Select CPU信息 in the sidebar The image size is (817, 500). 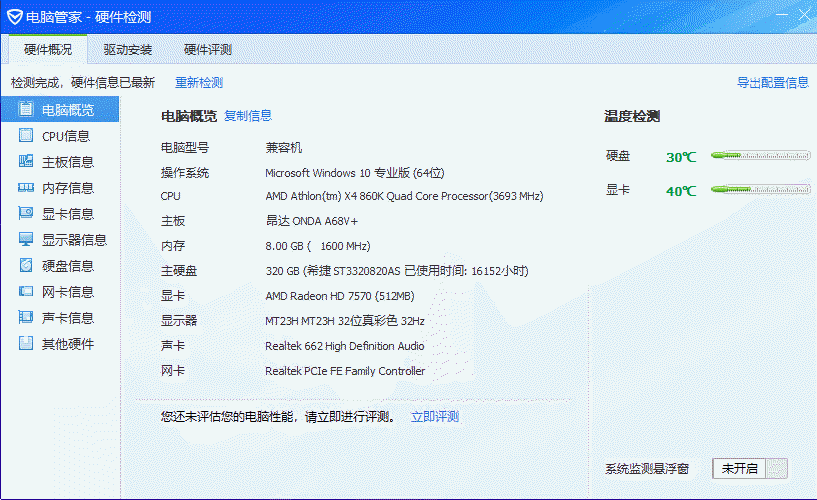pos(66,136)
